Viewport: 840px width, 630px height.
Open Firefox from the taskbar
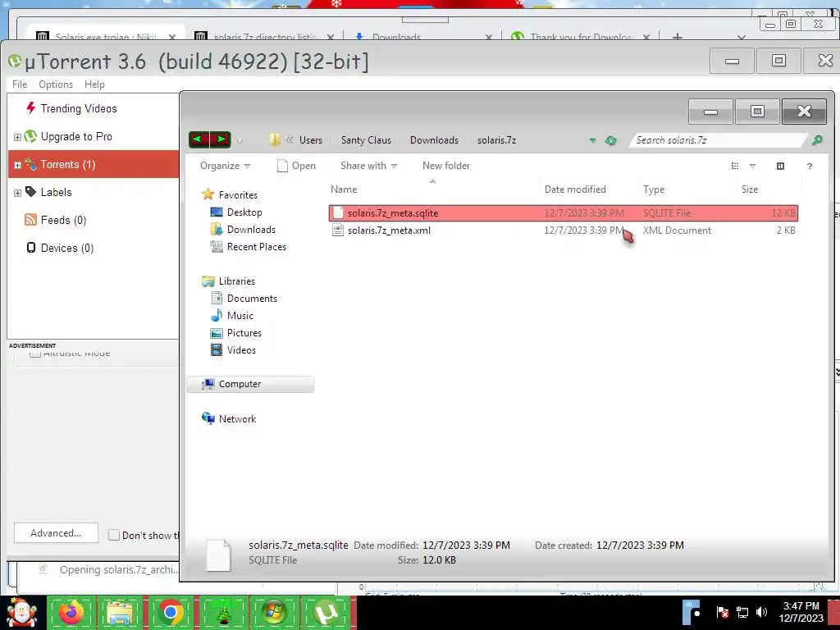(71, 612)
